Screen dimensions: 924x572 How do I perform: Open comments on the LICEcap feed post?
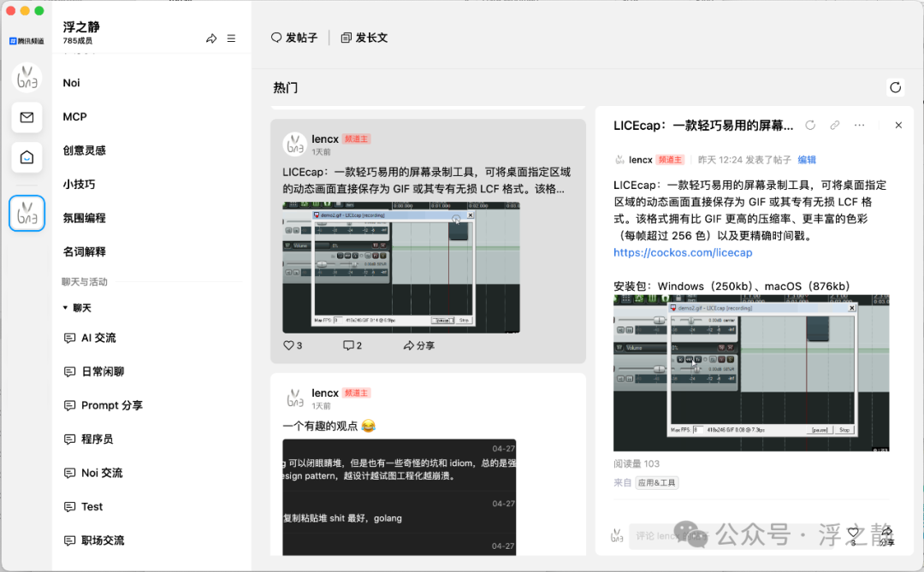[352, 345]
